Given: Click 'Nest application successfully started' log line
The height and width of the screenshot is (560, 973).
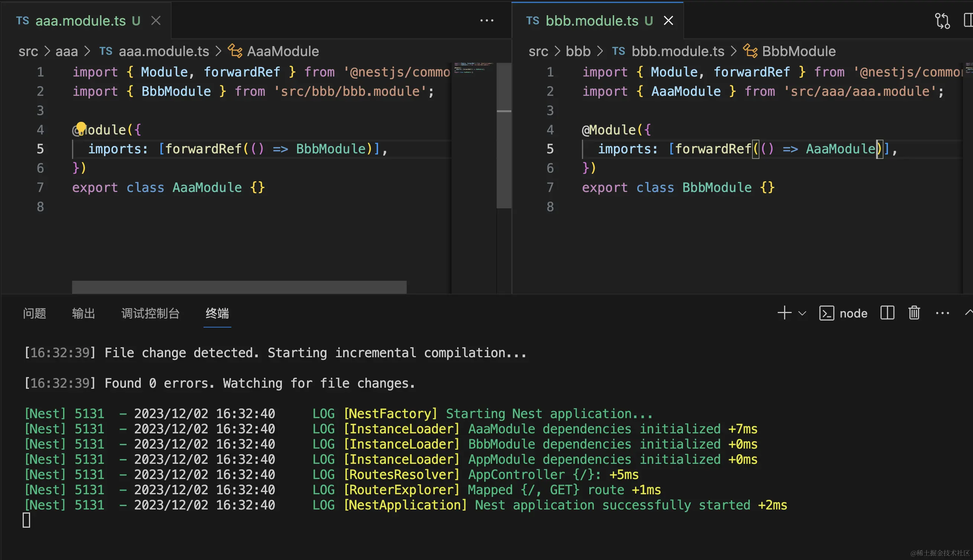Looking at the screenshot, I should (x=405, y=505).
